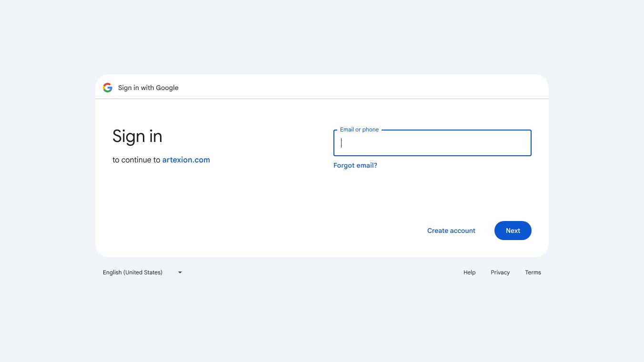This screenshot has height=362, width=644.
Task: Open the Help page link
Action: click(x=469, y=272)
